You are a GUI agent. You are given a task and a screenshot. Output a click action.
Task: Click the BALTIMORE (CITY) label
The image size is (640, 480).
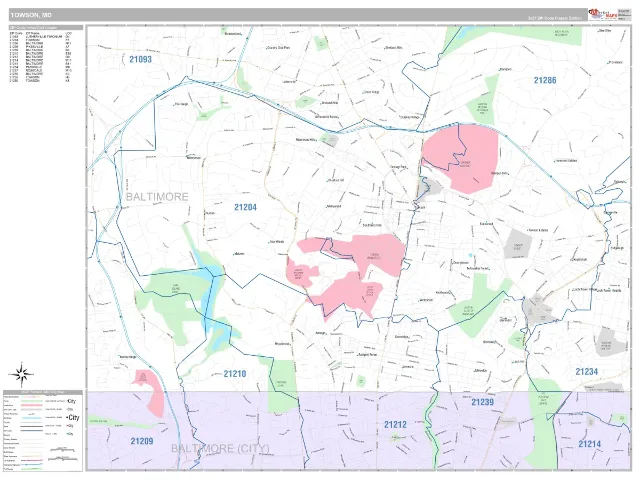(x=220, y=449)
